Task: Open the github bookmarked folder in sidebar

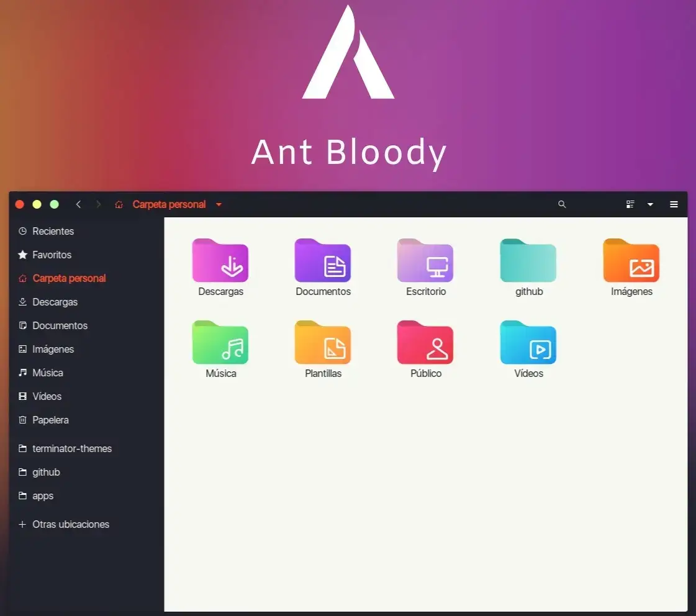Action: pyautogui.click(x=45, y=472)
